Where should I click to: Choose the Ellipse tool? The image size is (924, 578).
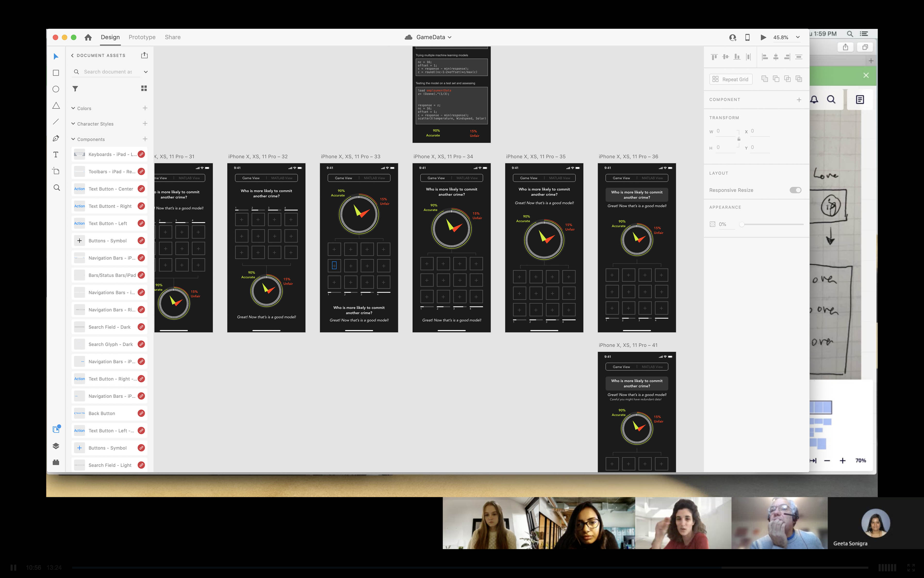tap(56, 89)
